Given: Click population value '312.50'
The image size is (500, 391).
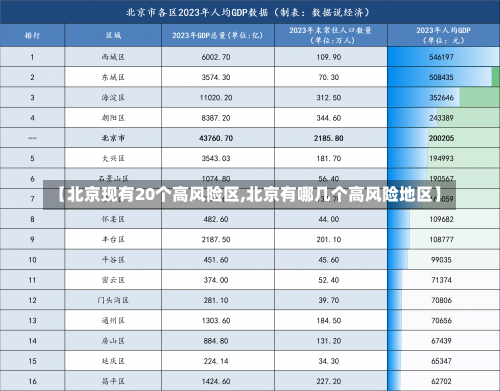Looking at the screenshot, I should point(329,98).
